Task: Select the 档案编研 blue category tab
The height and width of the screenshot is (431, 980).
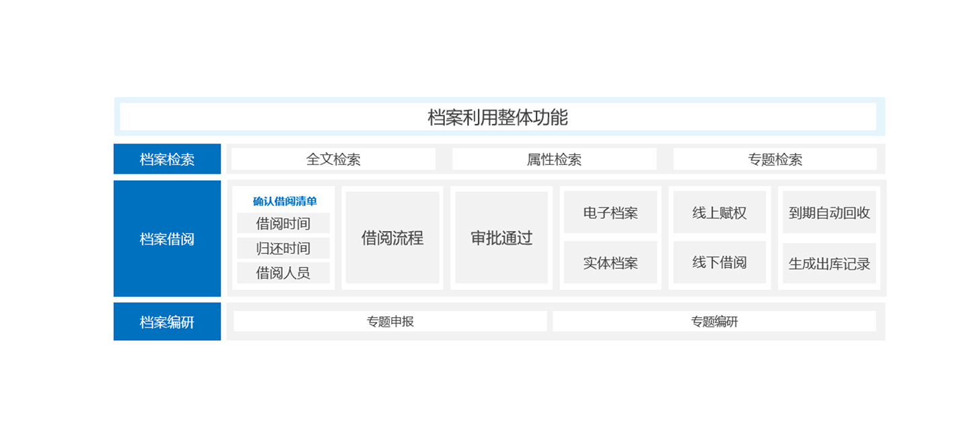Action: pos(167,322)
